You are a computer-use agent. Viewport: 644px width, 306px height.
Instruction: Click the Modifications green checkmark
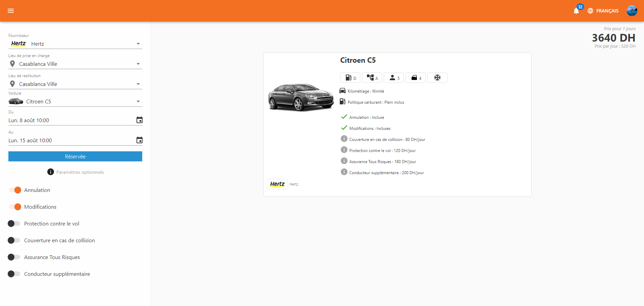pos(344,127)
